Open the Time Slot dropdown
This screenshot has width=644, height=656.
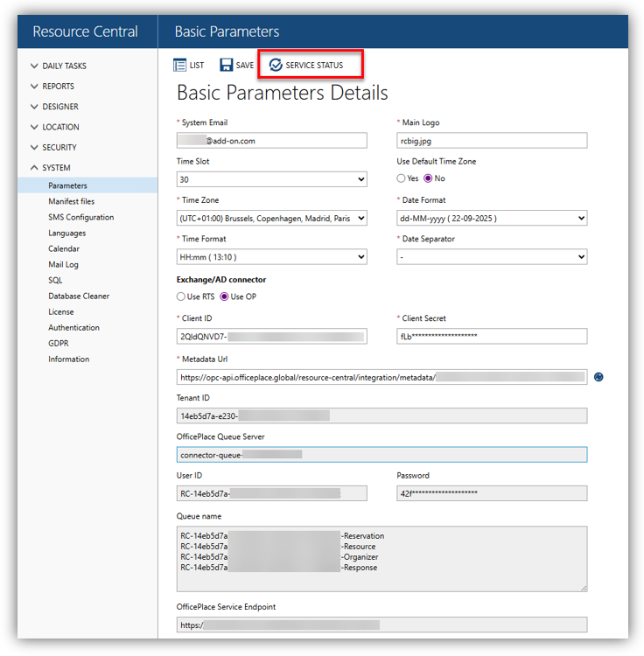click(271, 179)
